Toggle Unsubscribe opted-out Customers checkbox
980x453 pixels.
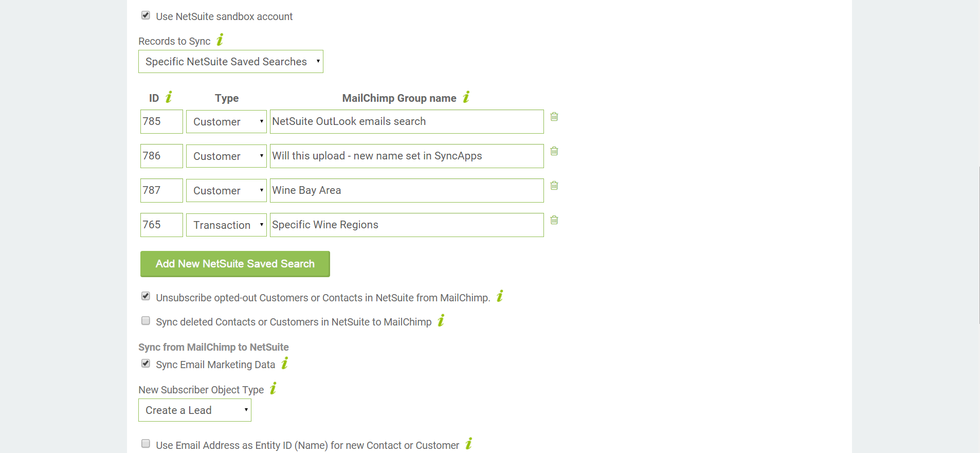point(146,296)
